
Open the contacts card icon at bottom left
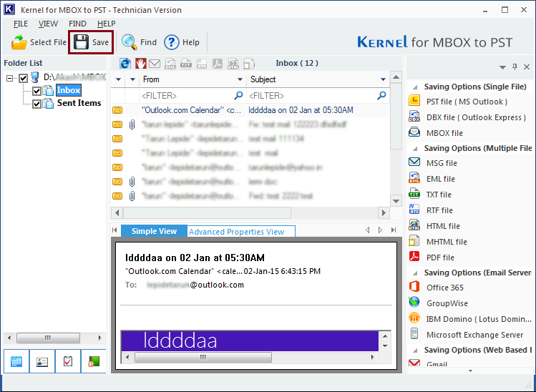(x=42, y=361)
